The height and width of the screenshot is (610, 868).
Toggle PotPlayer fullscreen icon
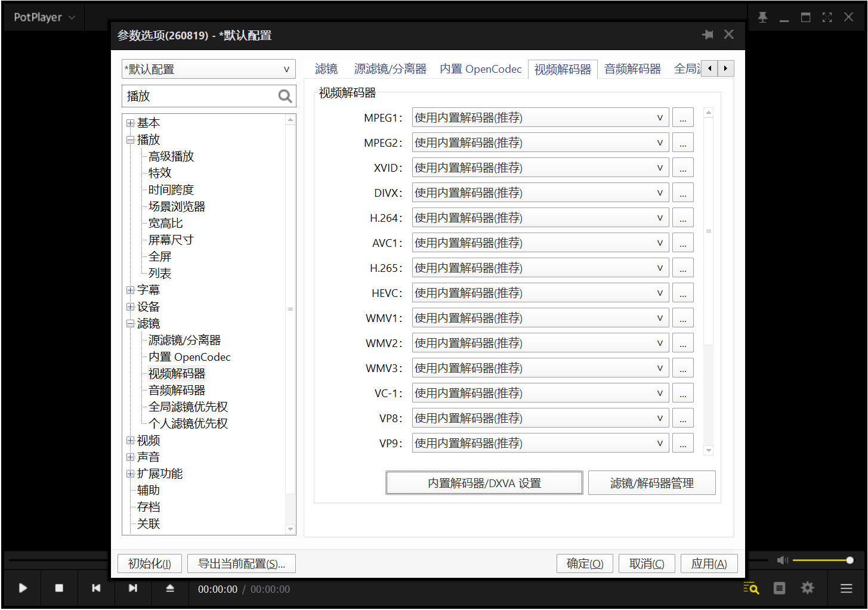[x=827, y=17]
